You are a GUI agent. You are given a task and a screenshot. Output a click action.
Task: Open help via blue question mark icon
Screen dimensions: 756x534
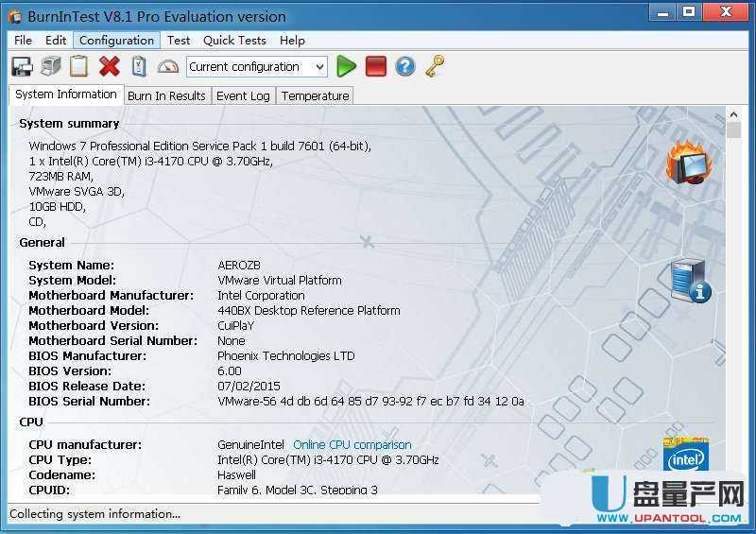click(405, 66)
